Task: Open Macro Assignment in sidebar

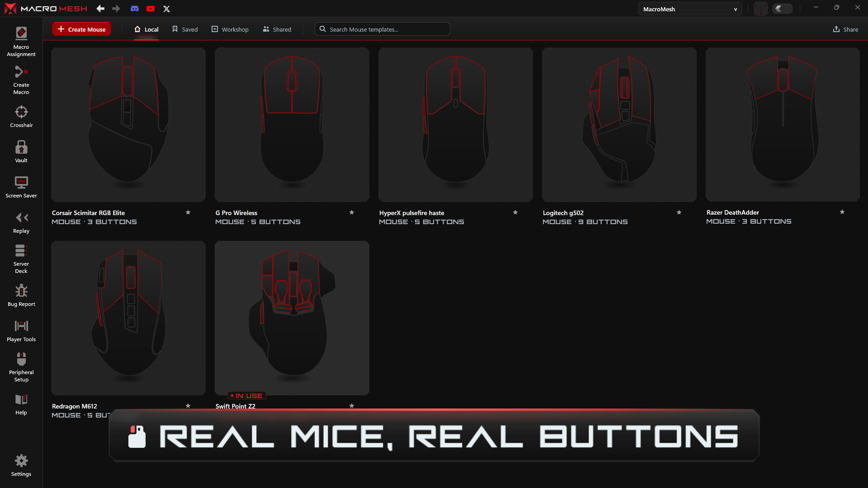Action: [x=21, y=42]
